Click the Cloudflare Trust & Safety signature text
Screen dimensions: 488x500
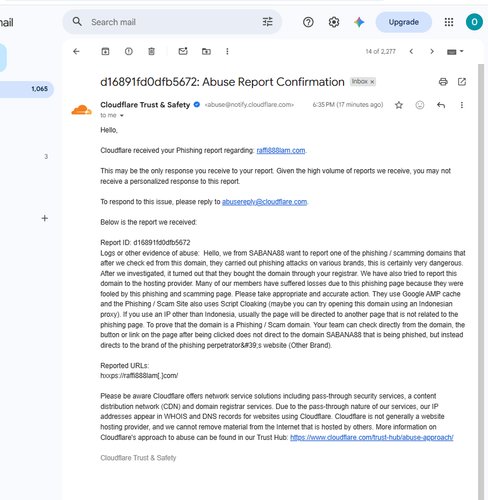point(138,458)
